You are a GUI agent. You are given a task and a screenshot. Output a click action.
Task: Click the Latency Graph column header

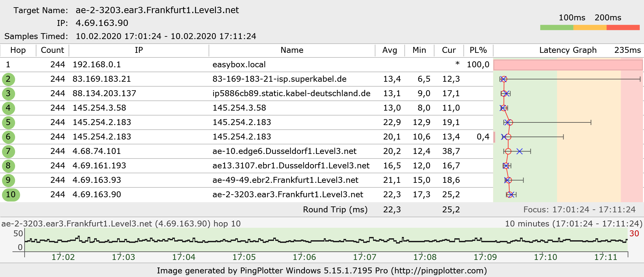click(568, 50)
